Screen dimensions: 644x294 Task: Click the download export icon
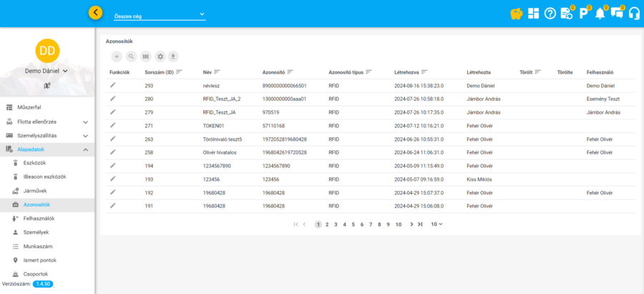pyautogui.click(x=173, y=56)
